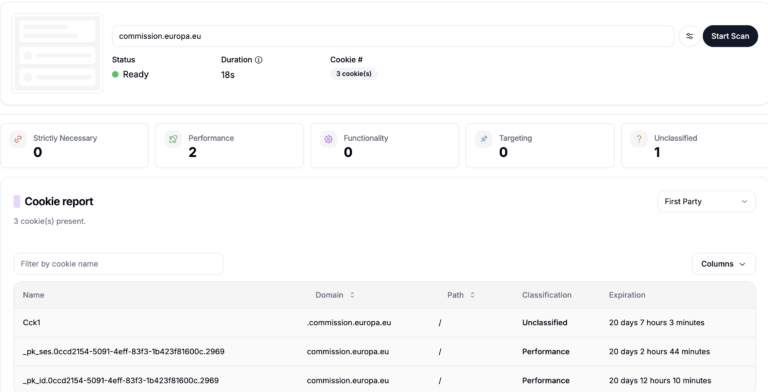The image size is (768, 392).
Task: Click the Unclassified question mark icon
Action: [639, 139]
